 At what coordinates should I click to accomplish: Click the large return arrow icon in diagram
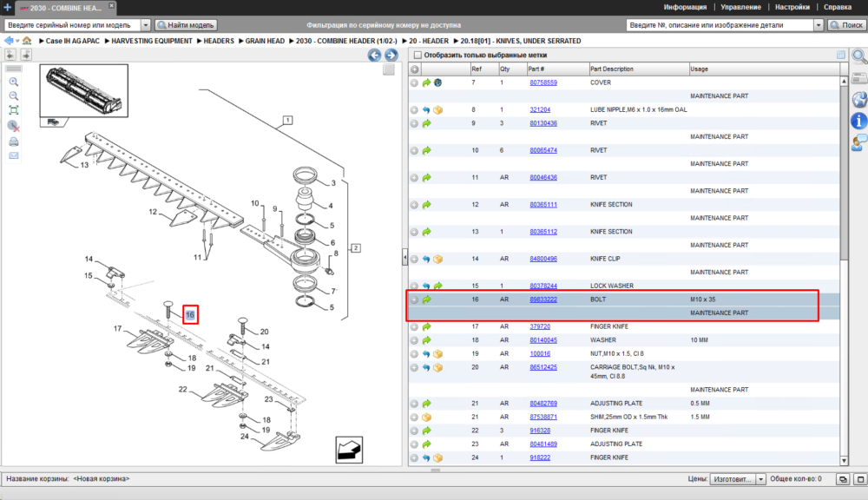[x=349, y=450]
